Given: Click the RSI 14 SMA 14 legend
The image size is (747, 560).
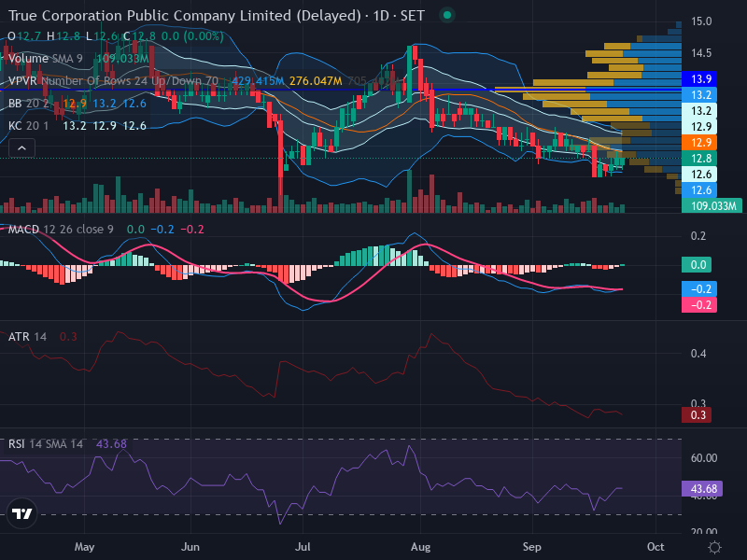Looking at the screenshot, I should pyautogui.click(x=45, y=444).
